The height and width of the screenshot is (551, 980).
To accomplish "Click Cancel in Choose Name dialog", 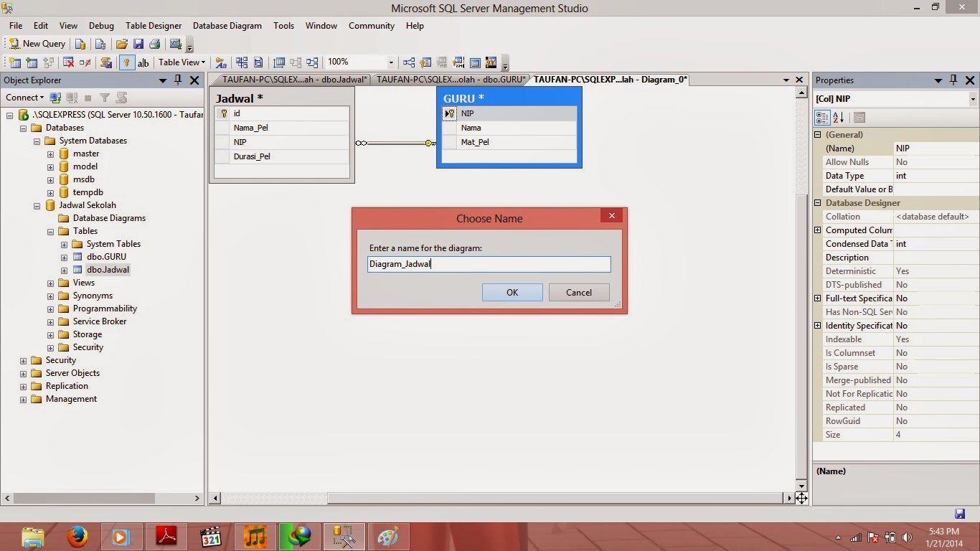I will coord(579,292).
